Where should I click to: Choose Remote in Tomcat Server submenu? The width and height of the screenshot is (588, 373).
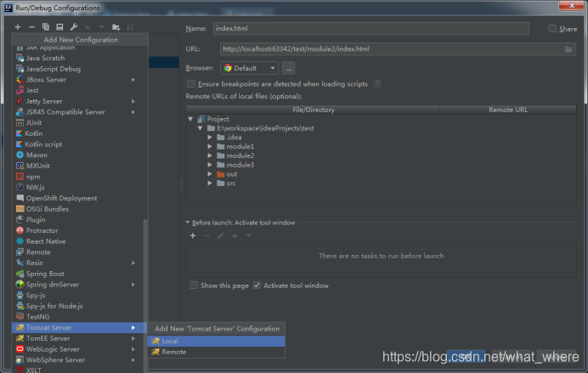(217, 352)
